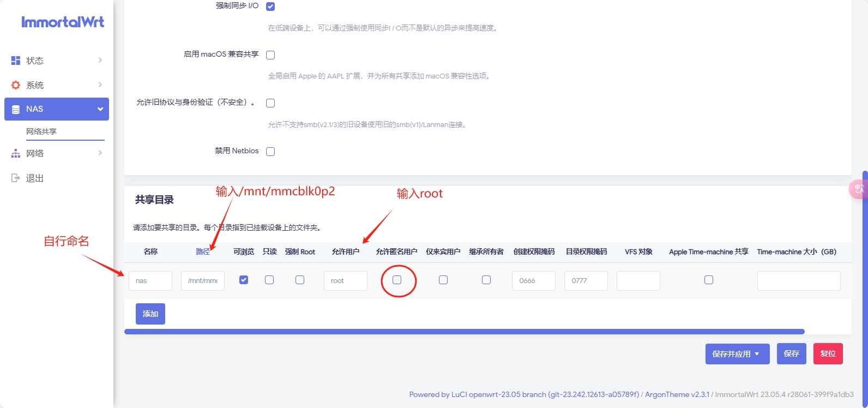The height and width of the screenshot is (408, 868).
Task: Focus the 创建权限掩码 input 0666
Action: [534, 281]
